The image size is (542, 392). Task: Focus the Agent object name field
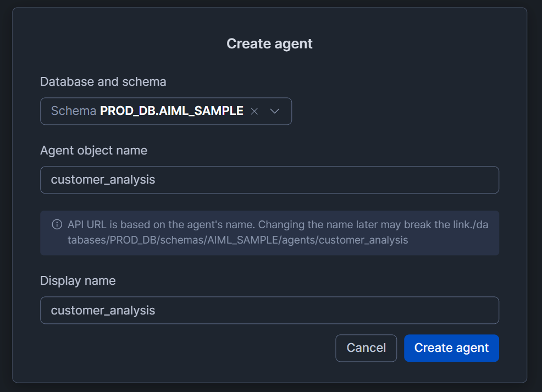point(269,180)
